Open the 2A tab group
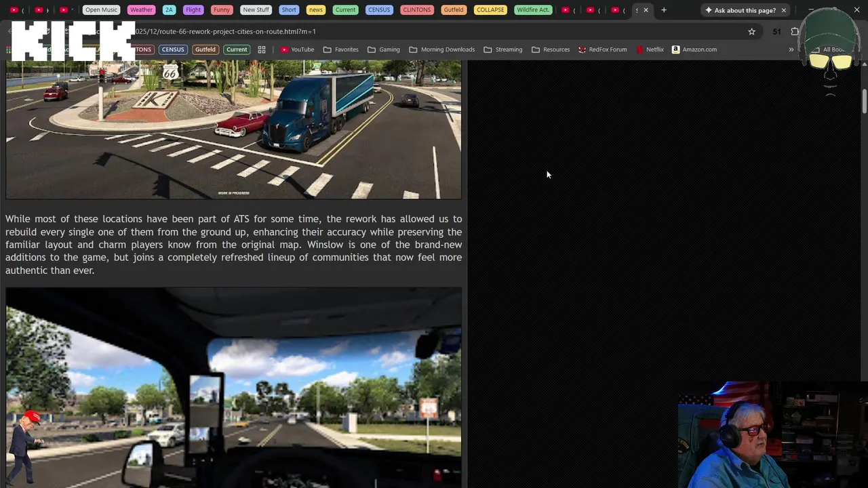 point(169,10)
